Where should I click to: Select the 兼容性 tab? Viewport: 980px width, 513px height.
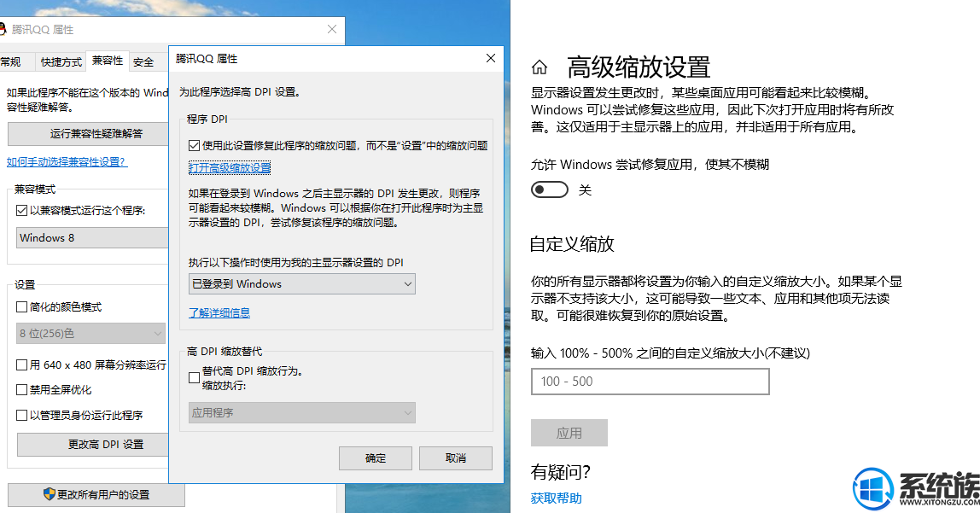tap(108, 61)
